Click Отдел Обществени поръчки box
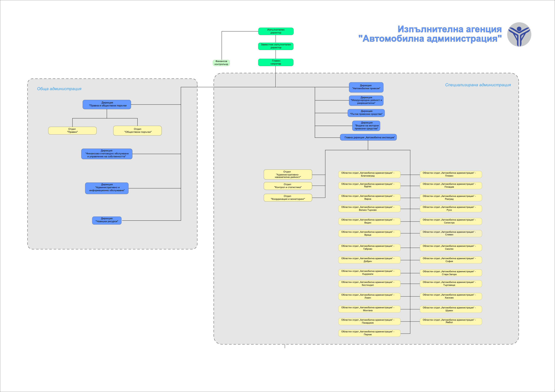Viewport: 555px width, 392px height. click(137, 131)
